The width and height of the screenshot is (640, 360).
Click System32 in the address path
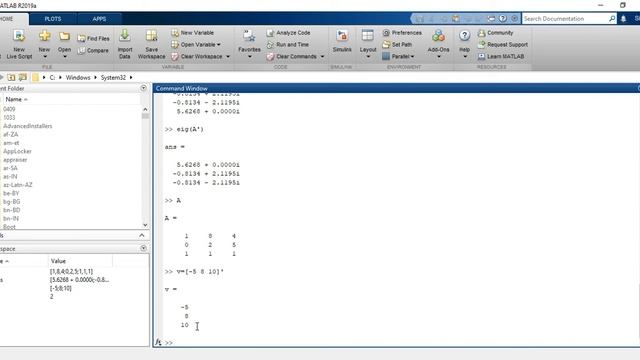pyautogui.click(x=113, y=78)
